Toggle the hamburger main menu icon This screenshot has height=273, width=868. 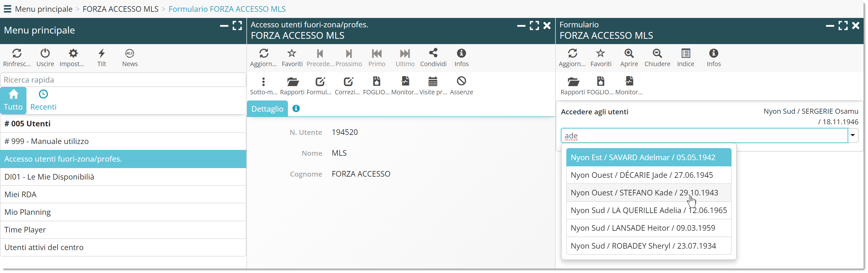7,9
